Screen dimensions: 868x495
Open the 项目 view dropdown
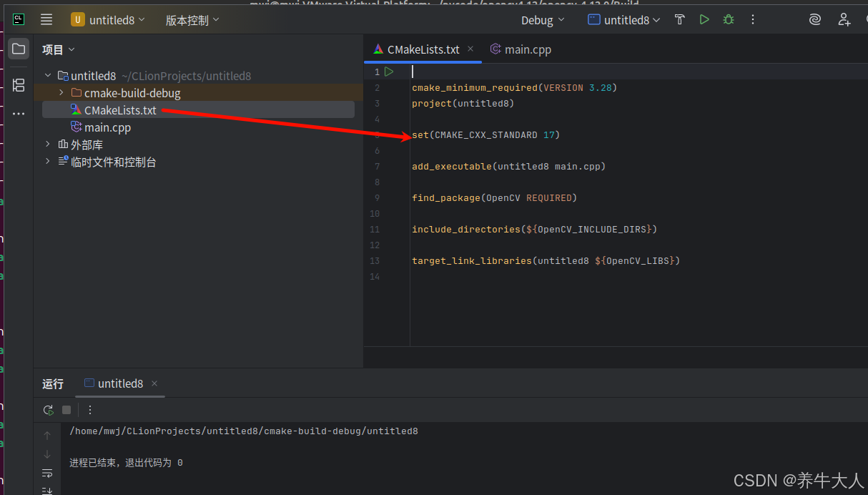pos(59,49)
